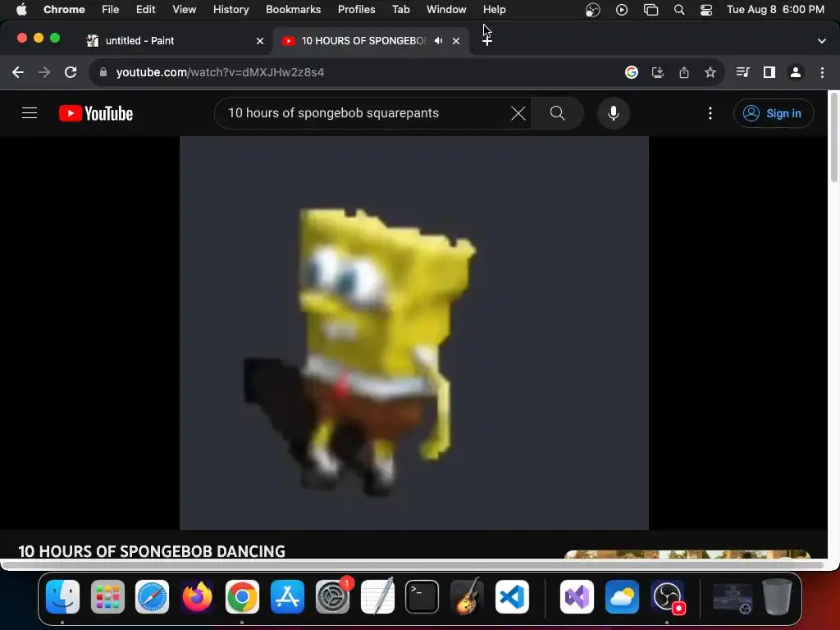
Task: Click the menu bar date and time
Action: 775,10
